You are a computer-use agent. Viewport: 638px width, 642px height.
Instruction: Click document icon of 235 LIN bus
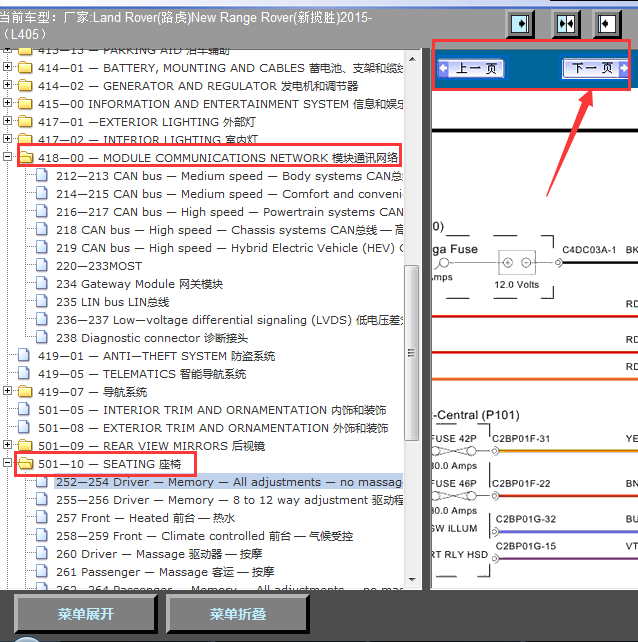tap(41, 301)
